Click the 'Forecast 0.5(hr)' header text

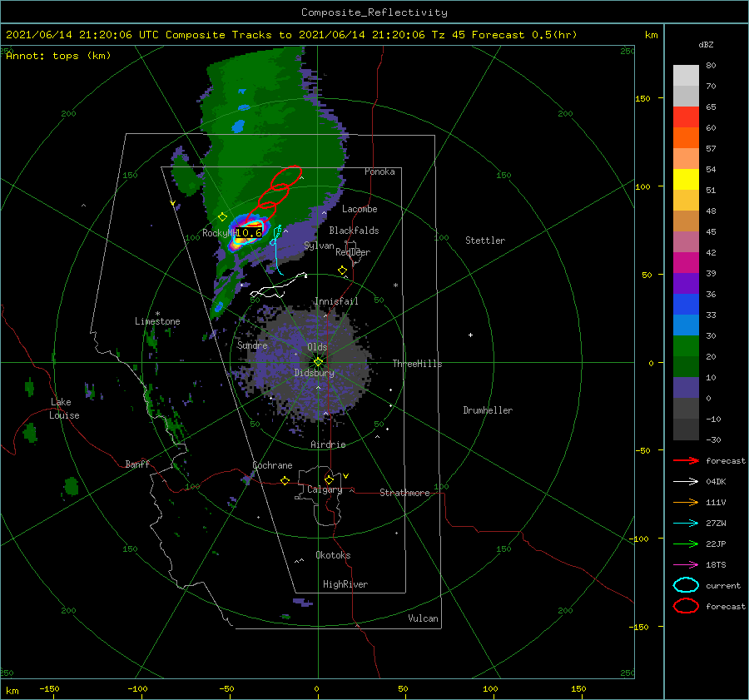[x=524, y=35]
